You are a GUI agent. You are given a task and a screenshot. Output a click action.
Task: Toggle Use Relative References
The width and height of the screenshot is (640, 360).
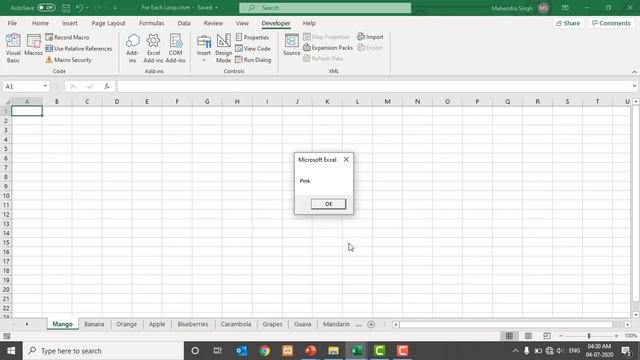coord(79,49)
